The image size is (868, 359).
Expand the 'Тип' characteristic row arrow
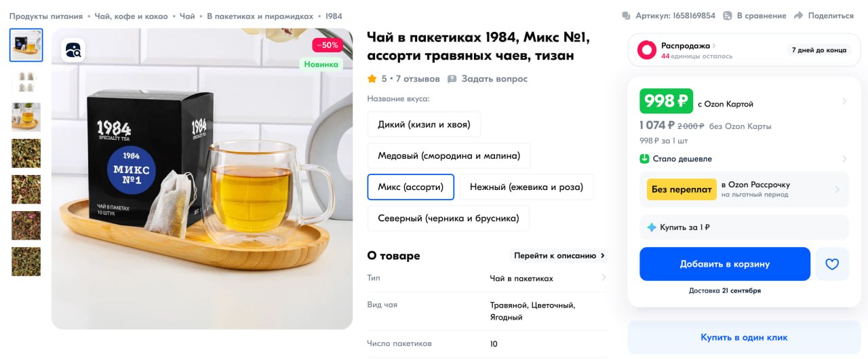click(x=604, y=278)
